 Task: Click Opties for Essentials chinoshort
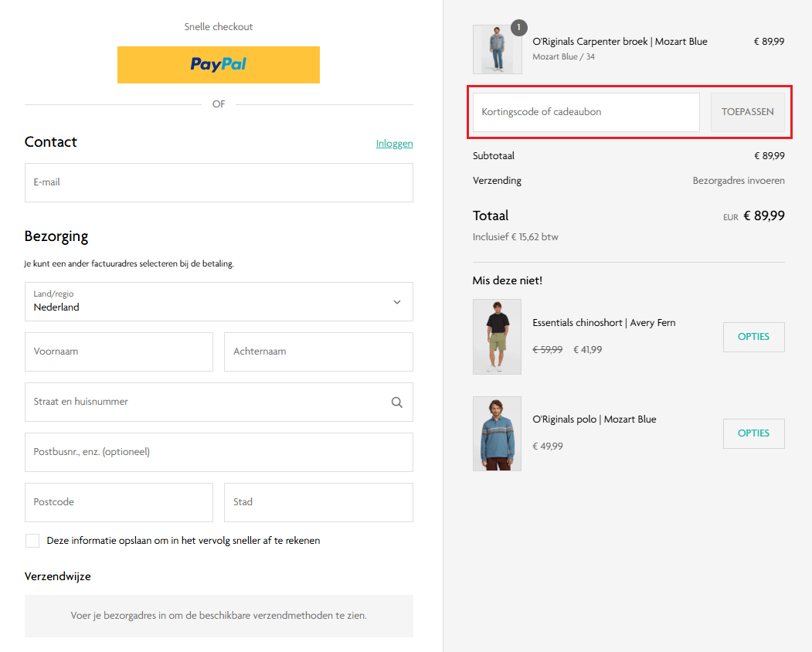tap(753, 337)
